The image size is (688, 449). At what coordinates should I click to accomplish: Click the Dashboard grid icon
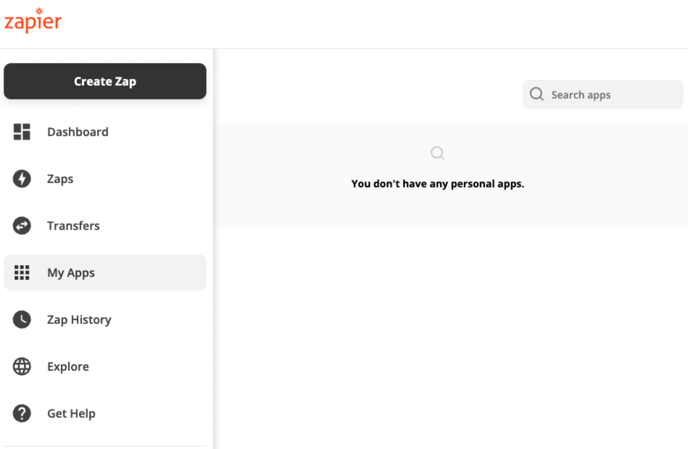click(x=22, y=132)
